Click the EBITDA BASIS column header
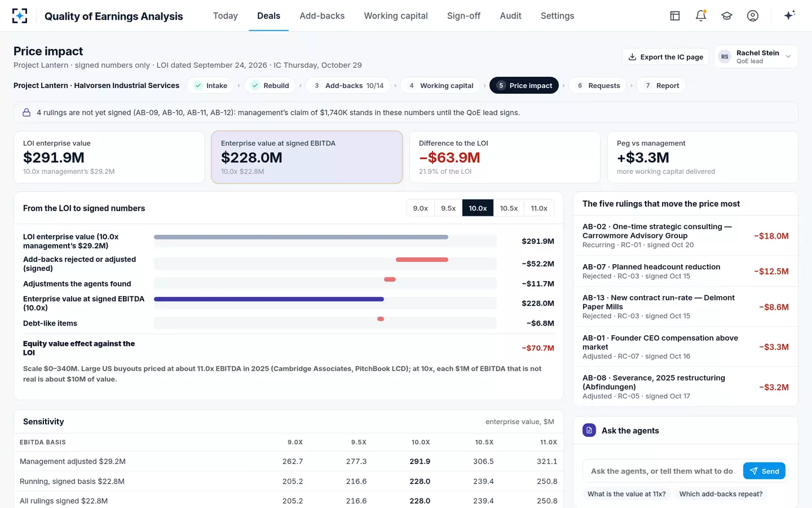The width and height of the screenshot is (812, 508). point(43,442)
